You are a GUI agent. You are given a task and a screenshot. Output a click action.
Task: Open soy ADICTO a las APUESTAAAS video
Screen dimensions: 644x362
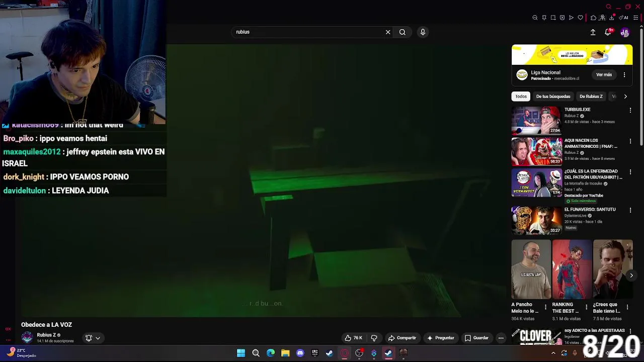pyautogui.click(x=594, y=331)
